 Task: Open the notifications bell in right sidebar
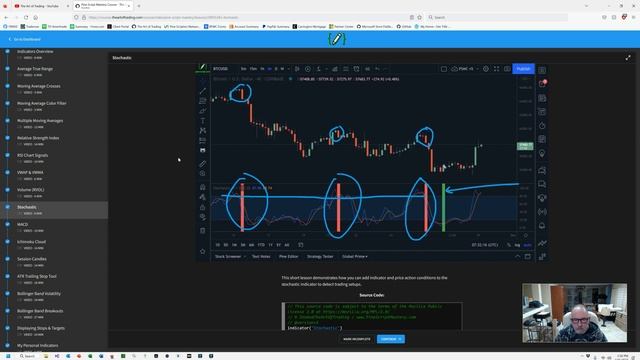coord(542,226)
